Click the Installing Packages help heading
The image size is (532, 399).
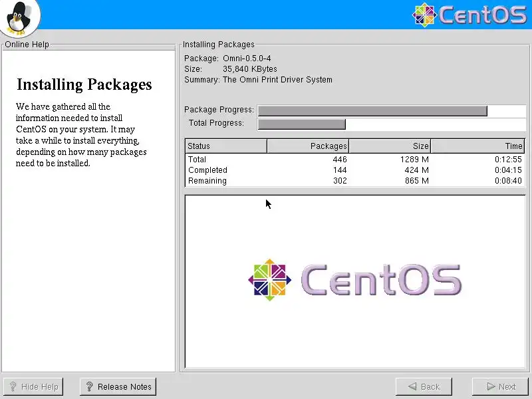tap(84, 84)
